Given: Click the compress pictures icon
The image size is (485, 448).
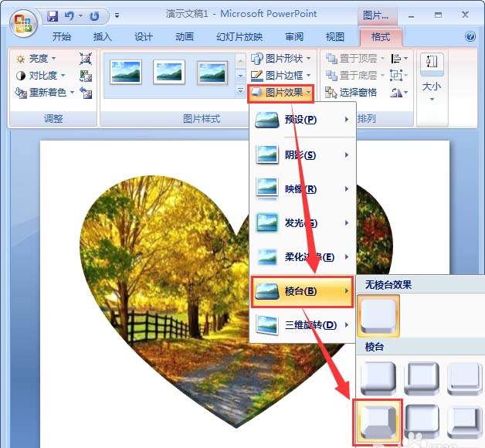Looking at the screenshot, I should pyautogui.click(x=86, y=59).
